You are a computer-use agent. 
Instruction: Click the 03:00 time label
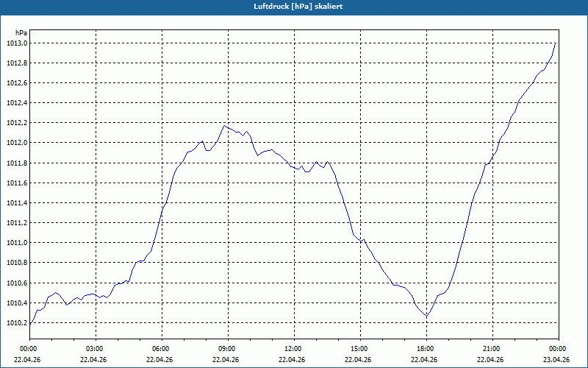pyautogui.click(x=96, y=348)
